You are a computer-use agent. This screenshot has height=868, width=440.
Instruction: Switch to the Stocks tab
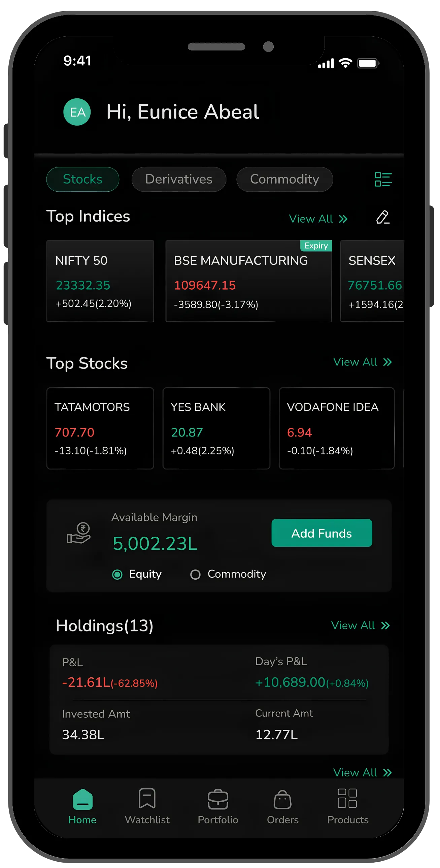click(x=82, y=179)
